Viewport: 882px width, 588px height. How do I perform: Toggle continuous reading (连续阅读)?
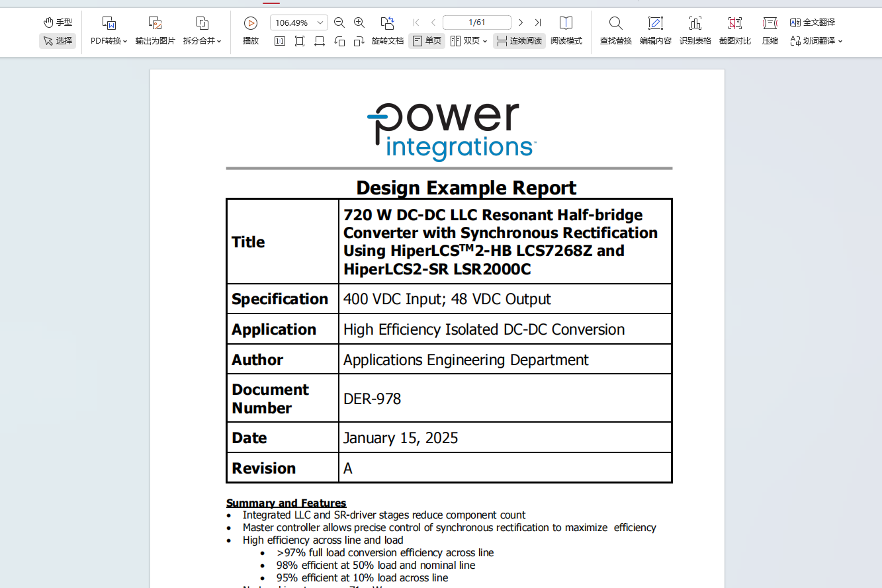(519, 41)
